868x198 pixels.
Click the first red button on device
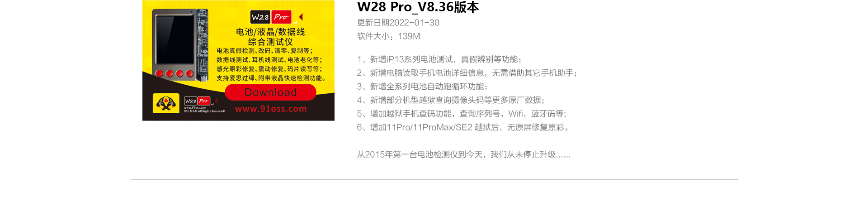click(159, 73)
